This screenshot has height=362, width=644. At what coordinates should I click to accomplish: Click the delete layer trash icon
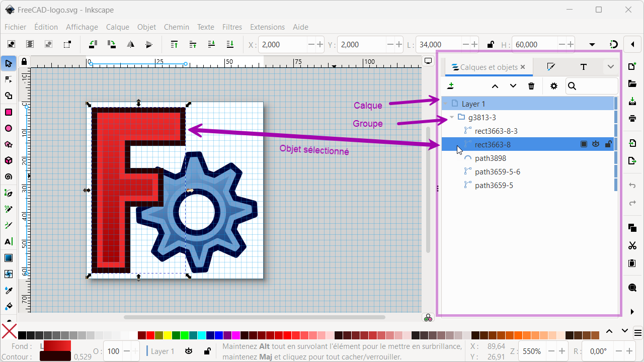pyautogui.click(x=531, y=86)
